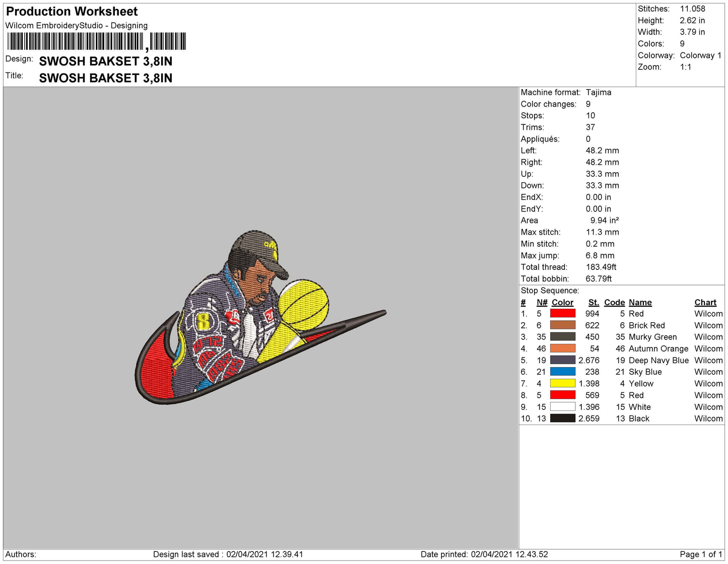This screenshot has height=564, width=728.
Task: Click the 'Code' column header
Action: (614, 302)
